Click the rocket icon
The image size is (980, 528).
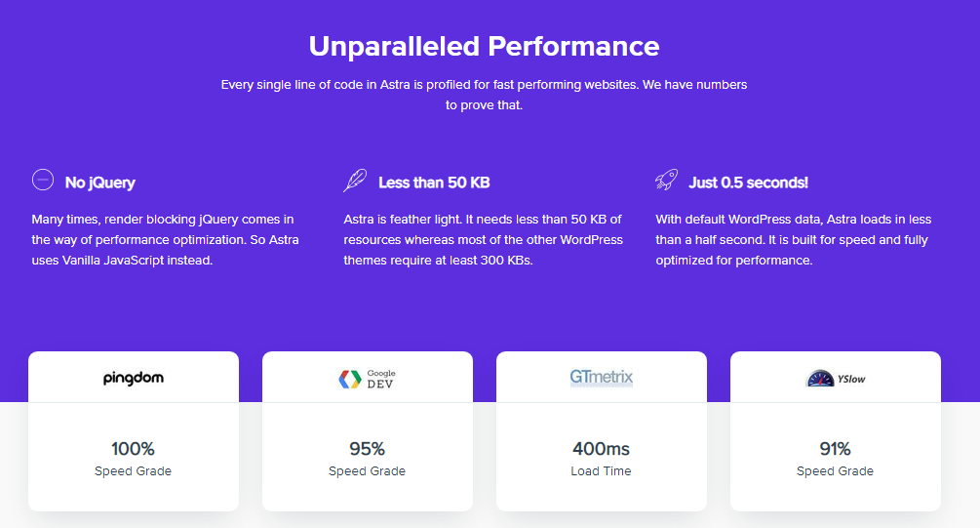point(667,181)
